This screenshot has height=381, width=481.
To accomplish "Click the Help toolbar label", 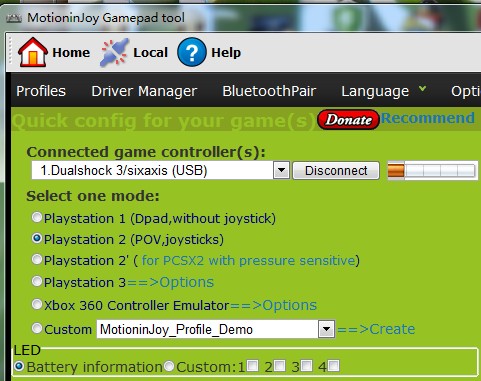I will pyautogui.click(x=226, y=52).
